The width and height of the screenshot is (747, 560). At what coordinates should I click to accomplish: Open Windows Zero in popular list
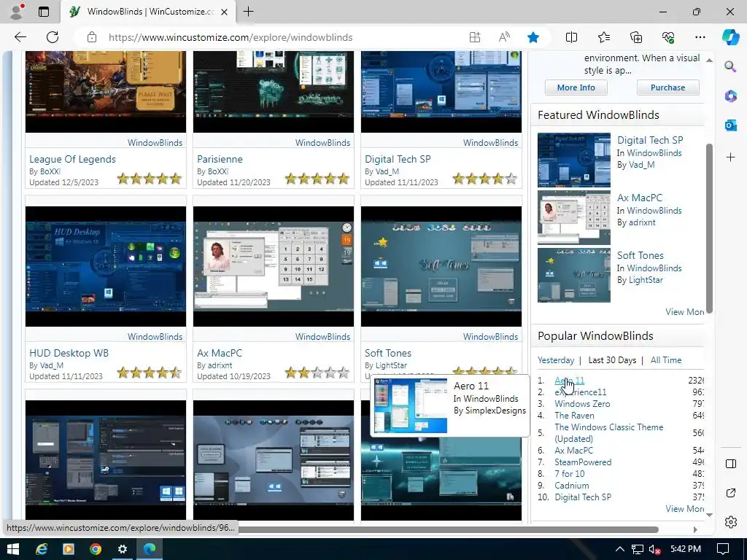point(582,404)
